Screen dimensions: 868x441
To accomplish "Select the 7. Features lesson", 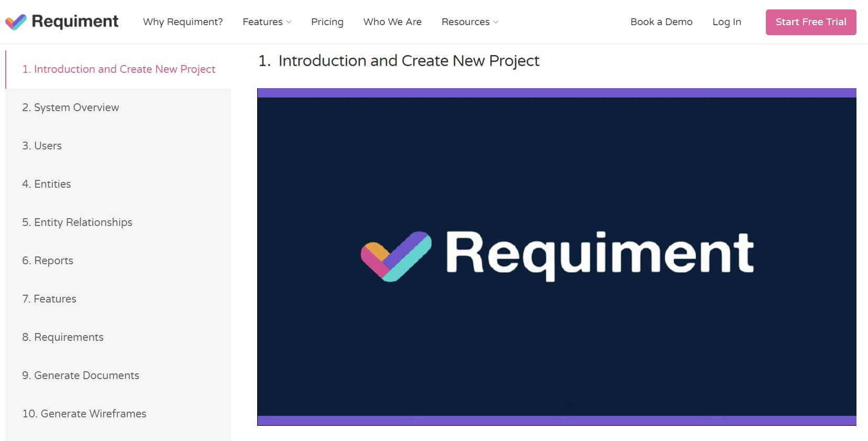I will 118,299.
